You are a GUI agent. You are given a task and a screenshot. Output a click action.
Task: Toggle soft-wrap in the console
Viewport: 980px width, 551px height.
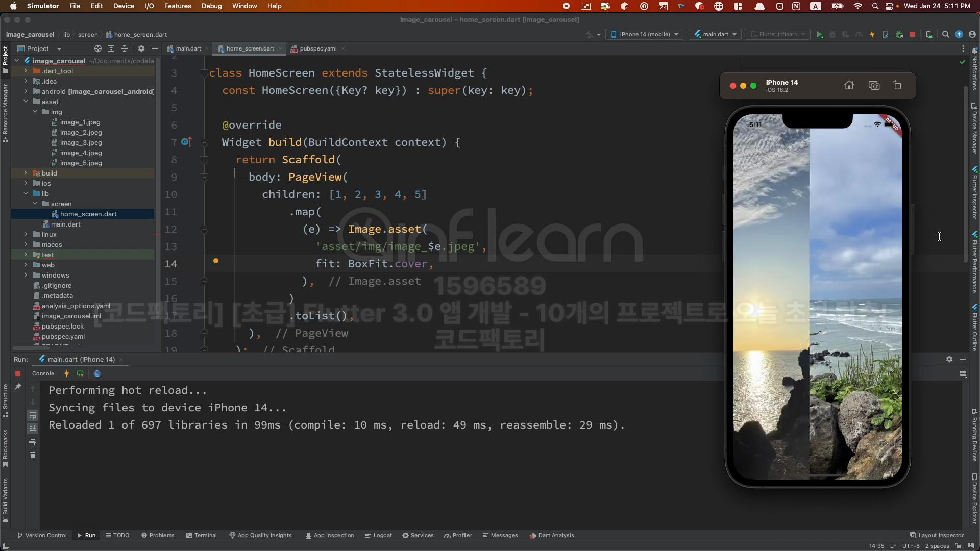pos(33,415)
